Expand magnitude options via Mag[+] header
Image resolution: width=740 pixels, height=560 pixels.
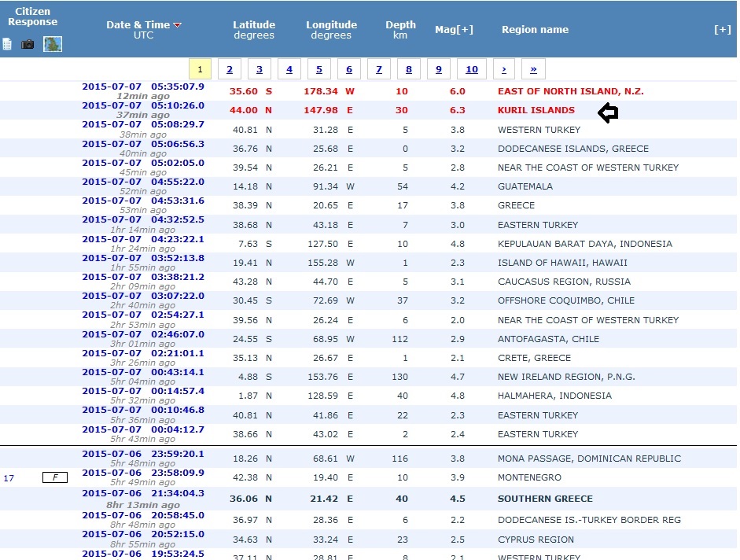[x=454, y=30]
